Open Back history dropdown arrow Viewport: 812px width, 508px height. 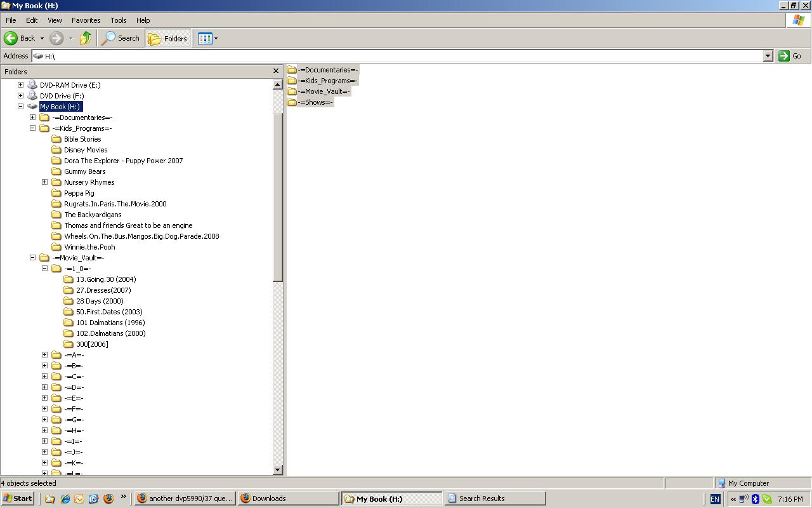42,38
